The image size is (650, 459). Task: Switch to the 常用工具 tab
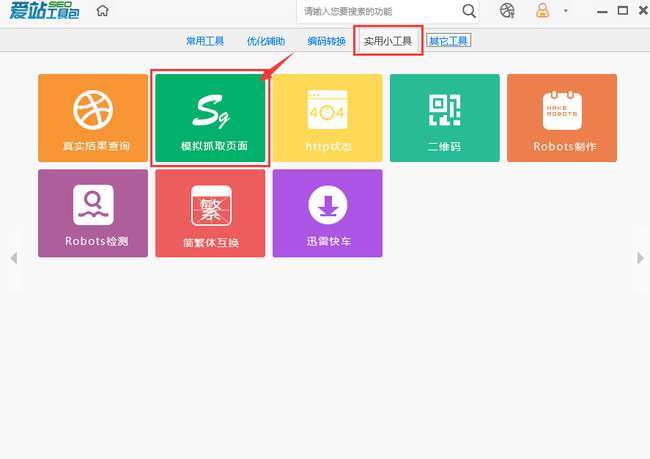pyautogui.click(x=205, y=41)
